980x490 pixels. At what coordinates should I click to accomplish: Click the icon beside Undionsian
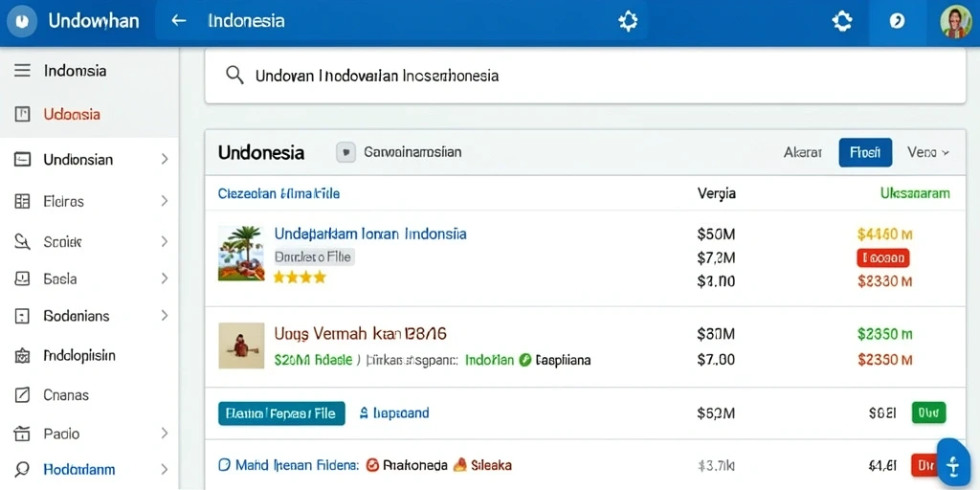coord(23,160)
